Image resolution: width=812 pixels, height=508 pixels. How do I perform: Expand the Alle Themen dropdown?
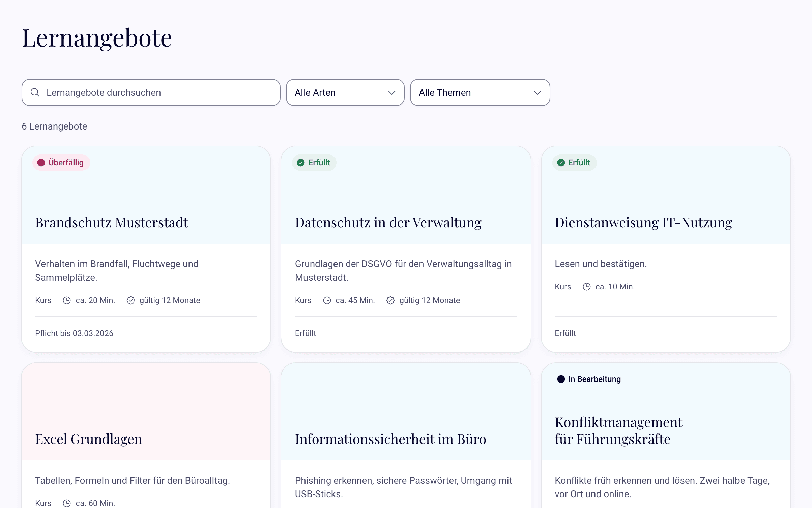pyautogui.click(x=480, y=92)
